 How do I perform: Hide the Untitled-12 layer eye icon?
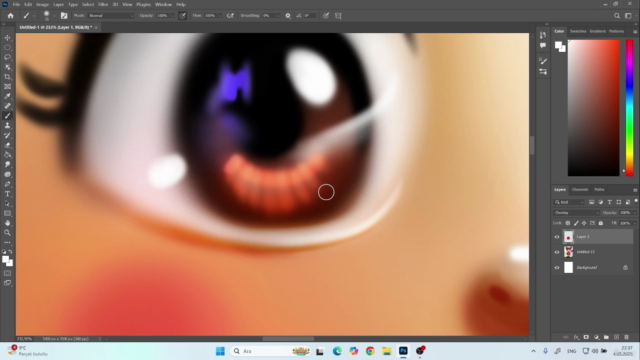pos(557,252)
